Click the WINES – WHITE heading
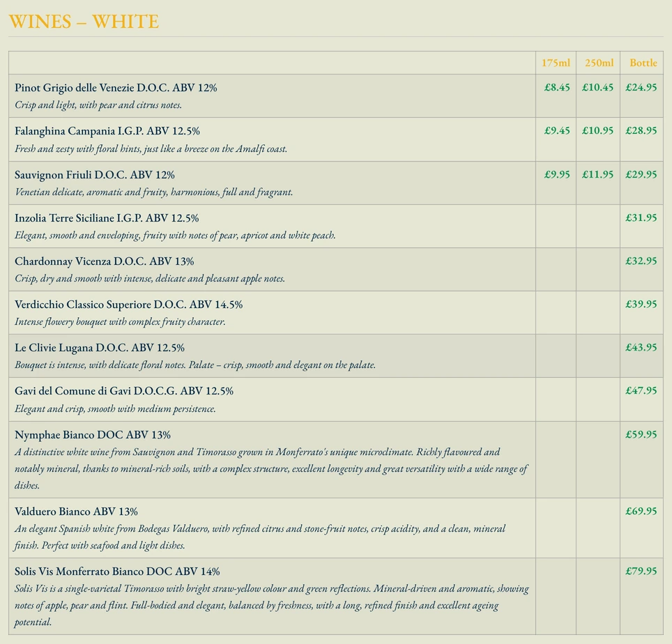672x644 pixels. (x=84, y=22)
